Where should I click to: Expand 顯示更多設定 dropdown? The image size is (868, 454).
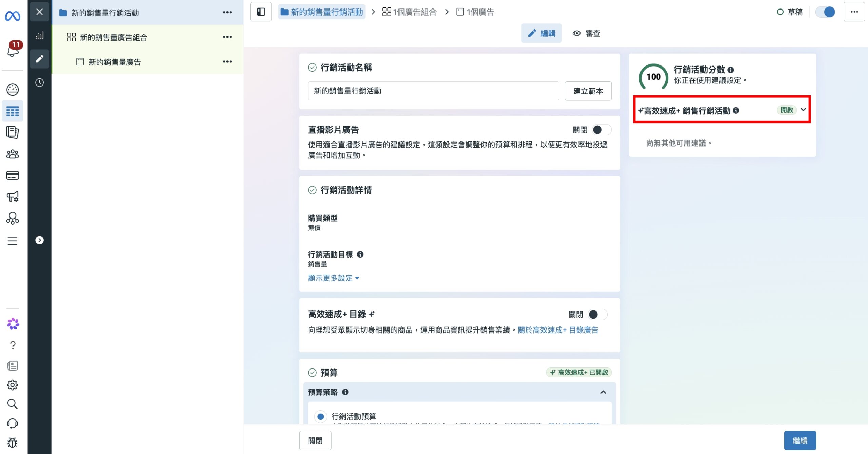coord(333,278)
